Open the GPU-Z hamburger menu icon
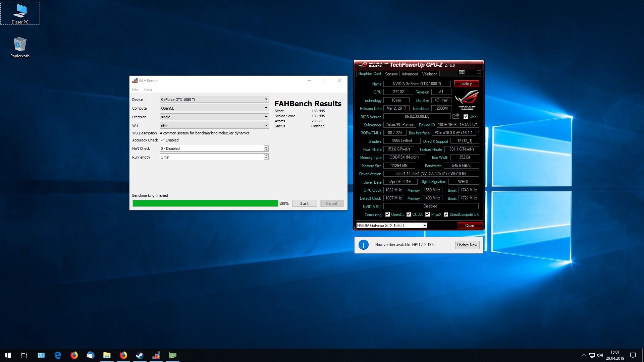The image size is (644, 362). click(479, 72)
